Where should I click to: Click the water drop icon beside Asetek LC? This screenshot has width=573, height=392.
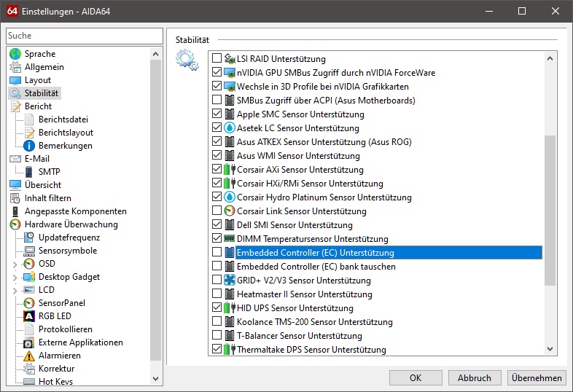(x=230, y=128)
